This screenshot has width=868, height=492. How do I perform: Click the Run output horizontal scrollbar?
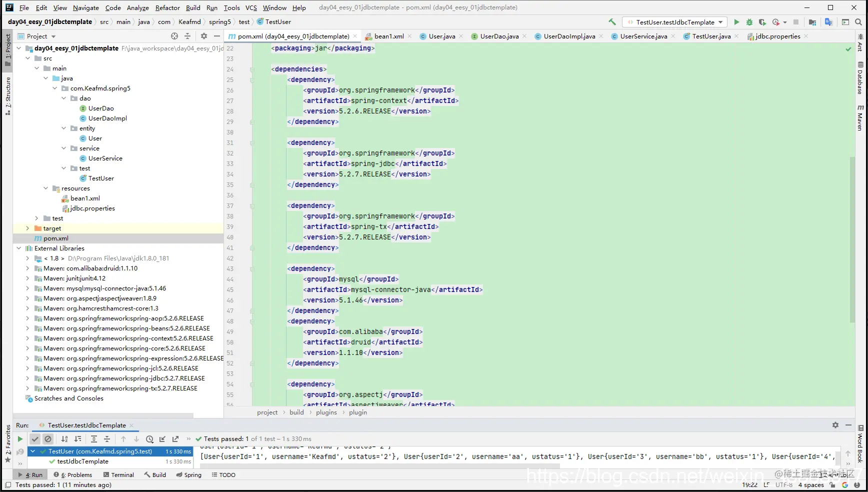tap(380, 466)
